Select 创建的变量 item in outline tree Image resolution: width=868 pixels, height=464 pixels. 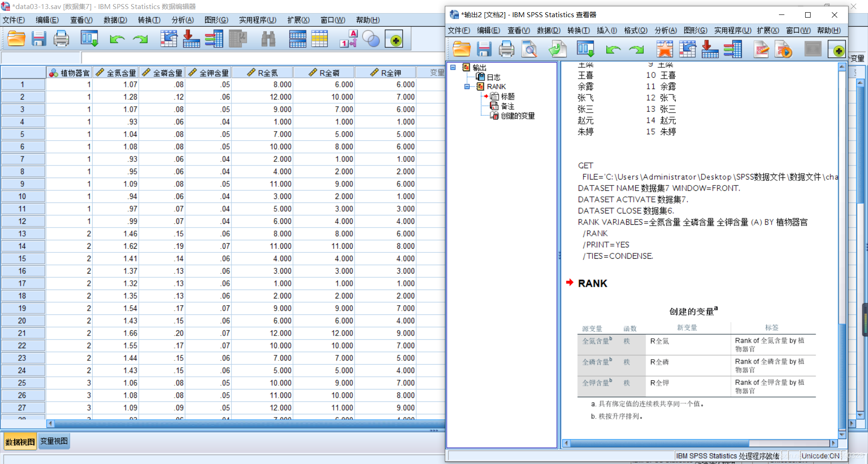tap(518, 116)
